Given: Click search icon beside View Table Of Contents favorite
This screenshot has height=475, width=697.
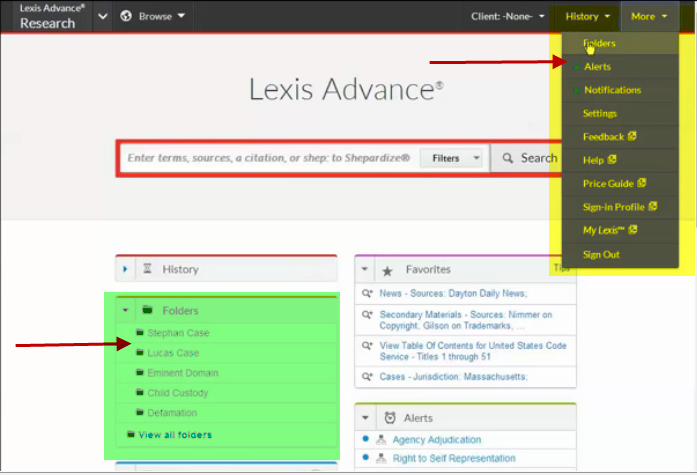Looking at the screenshot, I should (x=367, y=345).
